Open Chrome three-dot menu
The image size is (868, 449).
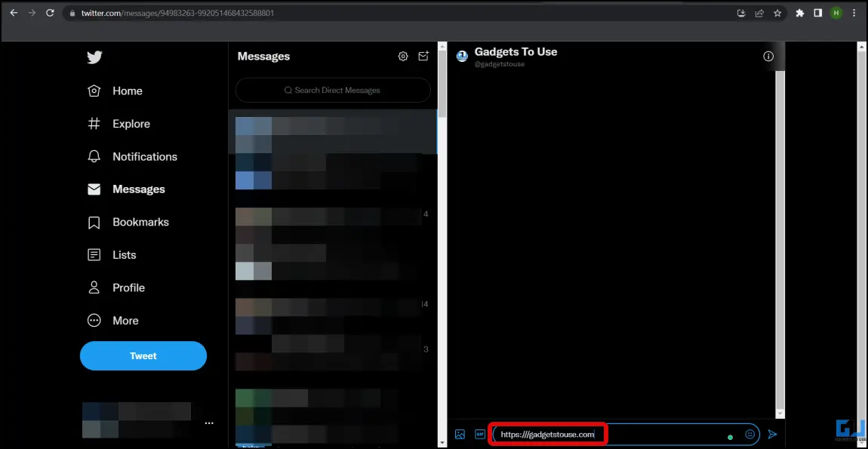point(854,14)
